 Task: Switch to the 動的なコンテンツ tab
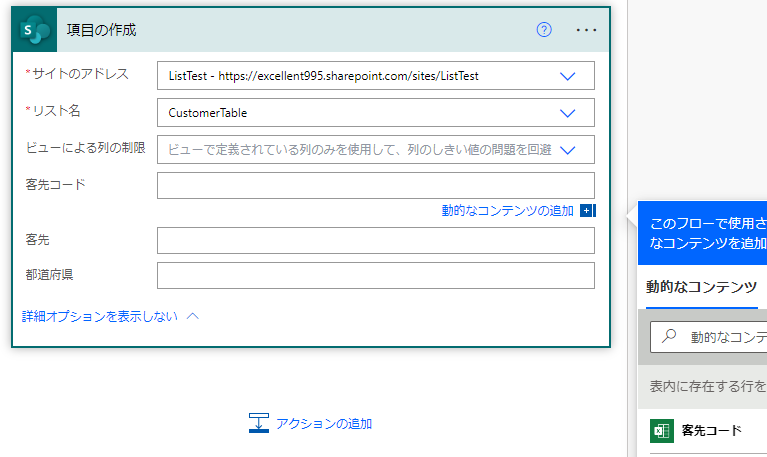point(701,287)
